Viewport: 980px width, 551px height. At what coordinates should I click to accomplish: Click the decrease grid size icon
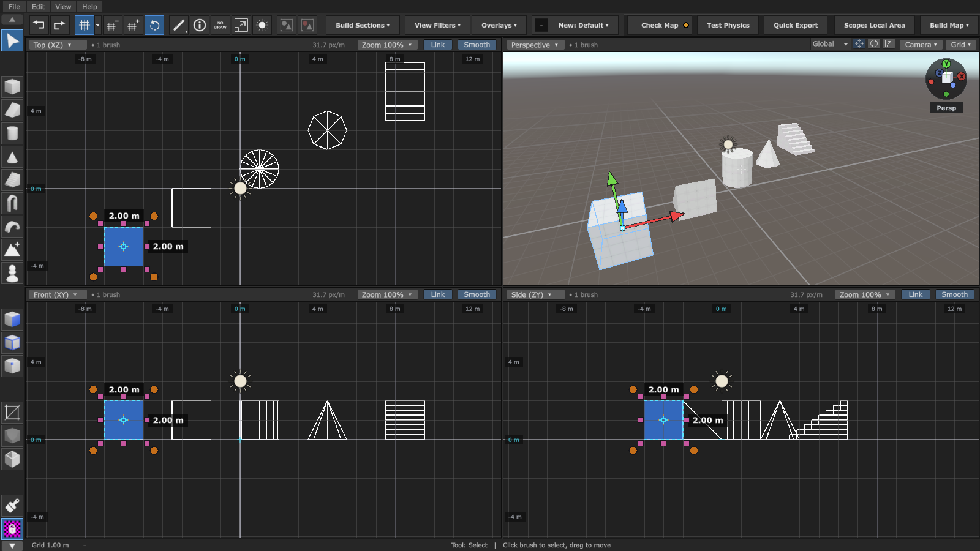111,25
